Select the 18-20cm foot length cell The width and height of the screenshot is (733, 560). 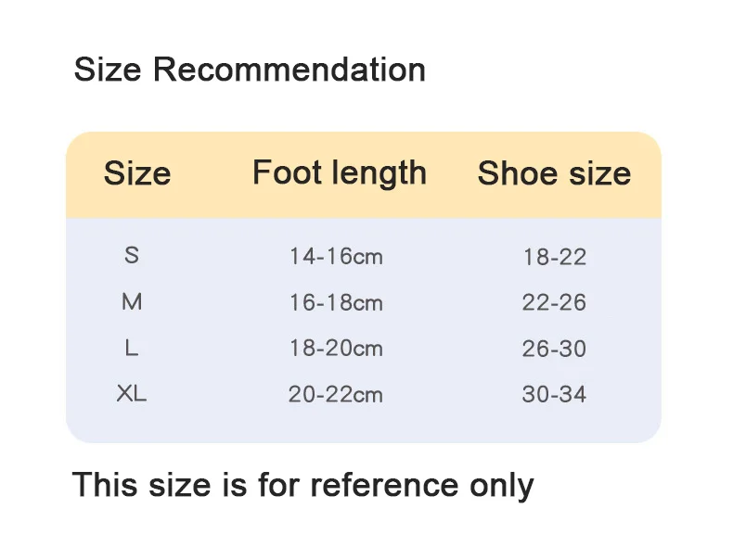(336, 349)
